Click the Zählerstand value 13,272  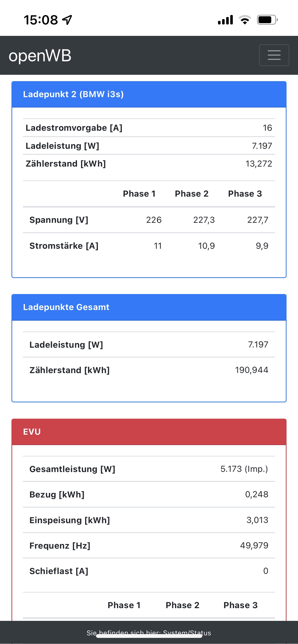pos(259,164)
